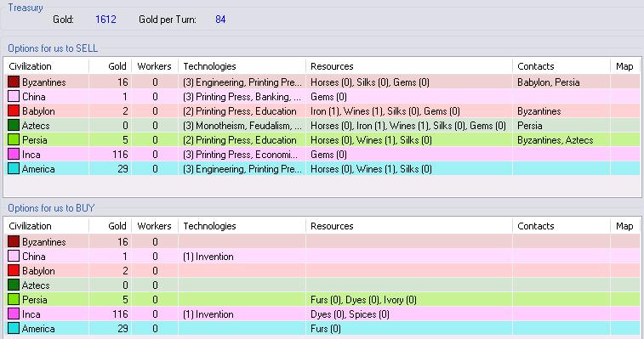
Task: Sort SELL list by Resources column header
Action: [409, 66]
